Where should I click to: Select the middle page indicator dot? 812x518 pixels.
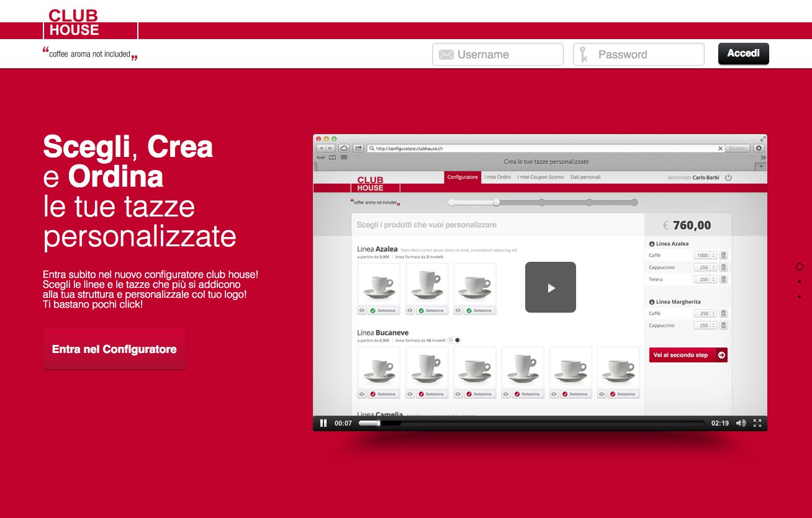(x=800, y=282)
